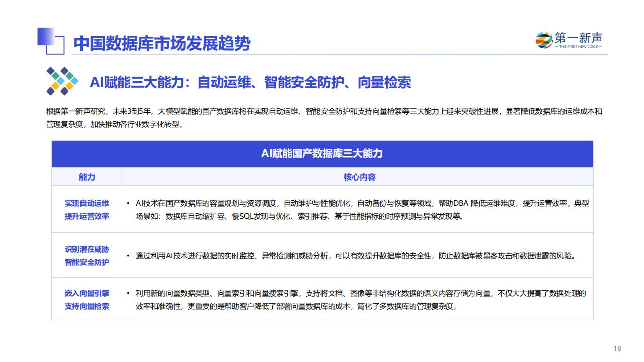
Task: Select the 实现自动运维 row header cell
Action: (x=87, y=210)
